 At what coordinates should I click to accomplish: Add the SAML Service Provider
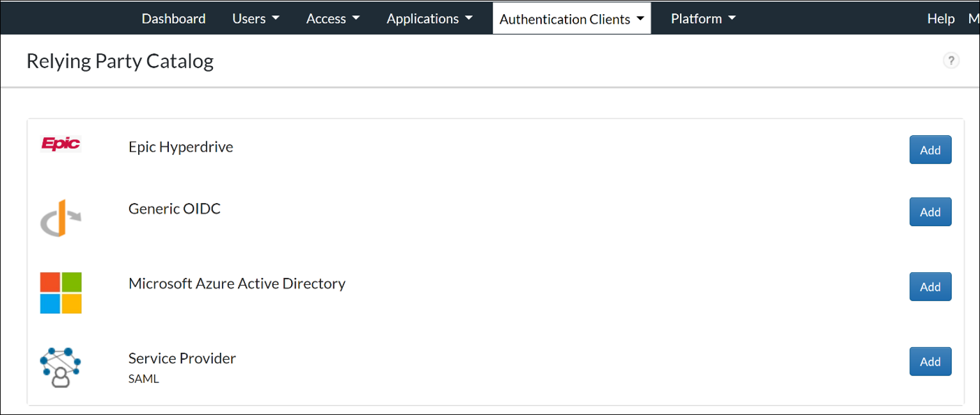pos(929,361)
